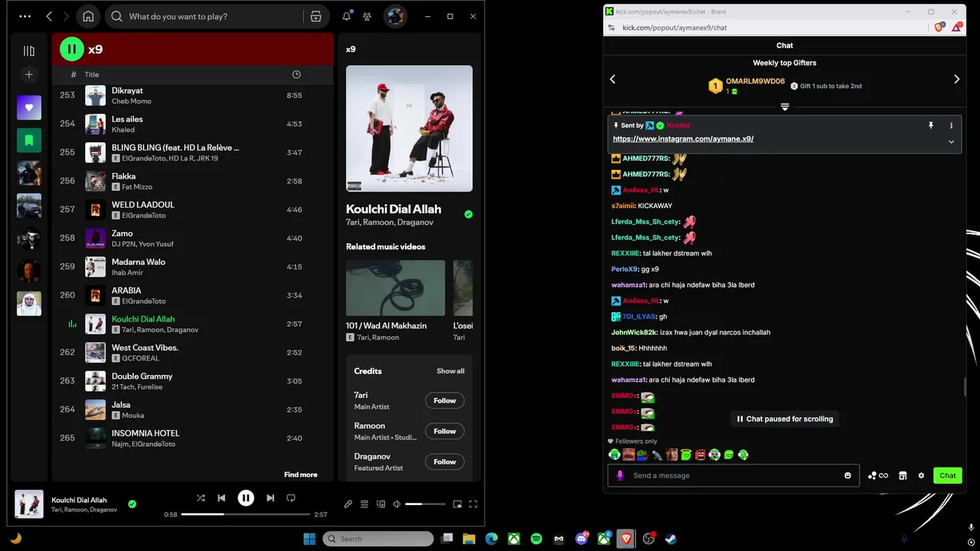Select track West Coast Vibes.

(x=193, y=352)
